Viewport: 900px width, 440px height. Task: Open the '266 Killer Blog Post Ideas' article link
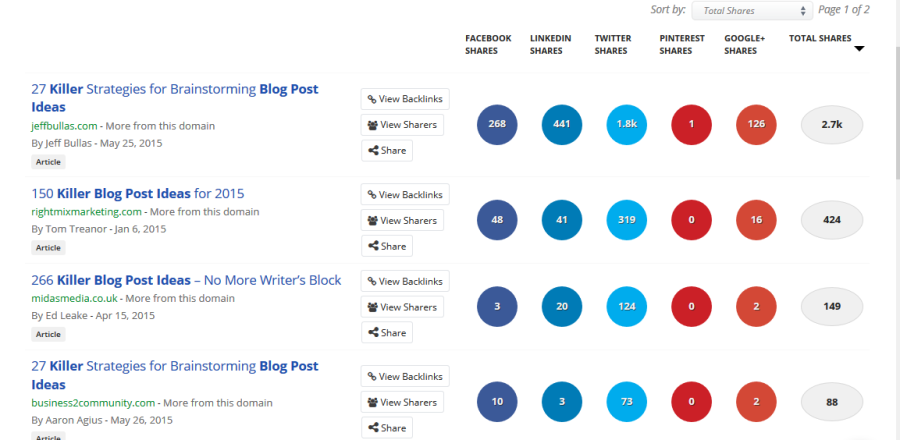(x=187, y=280)
